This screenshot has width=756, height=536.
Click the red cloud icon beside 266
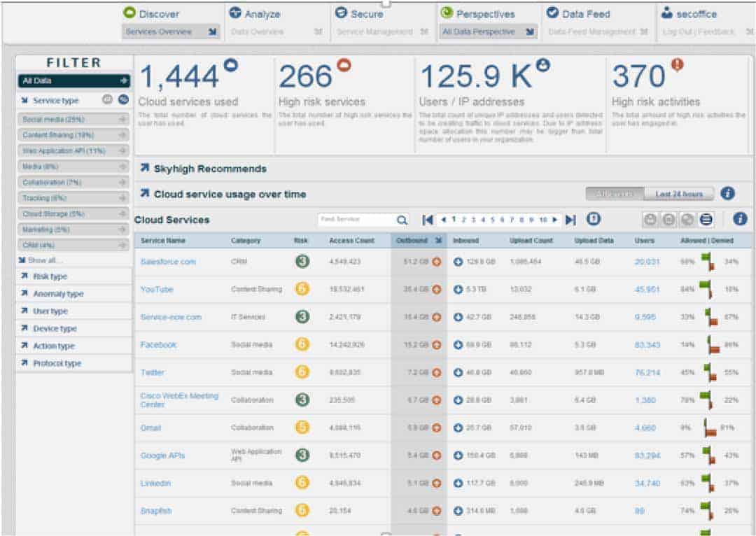(344, 64)
